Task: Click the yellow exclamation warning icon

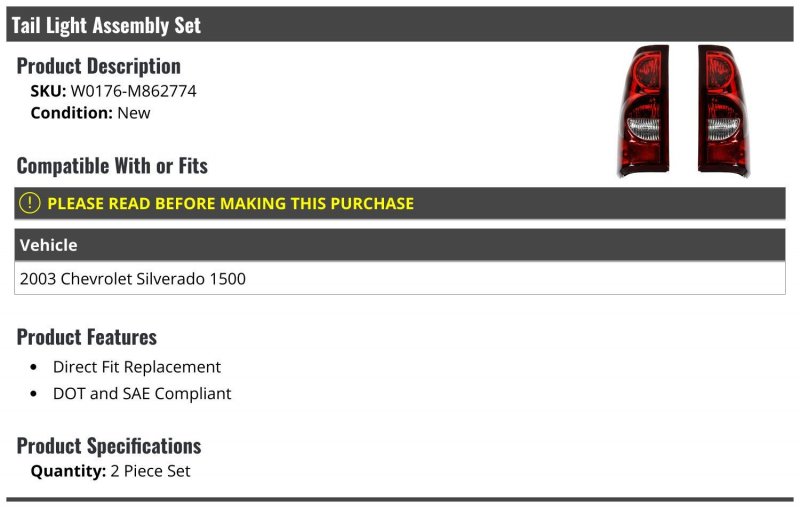Action: 30,203
